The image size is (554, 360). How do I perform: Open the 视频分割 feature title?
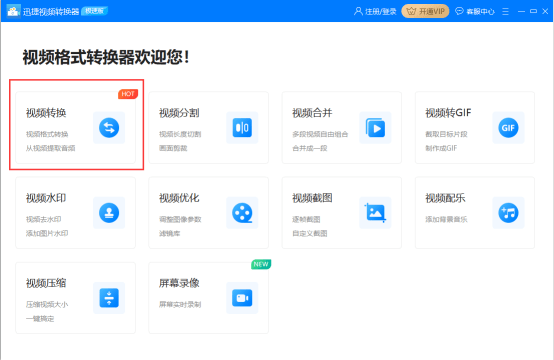(x=179, y=113)
